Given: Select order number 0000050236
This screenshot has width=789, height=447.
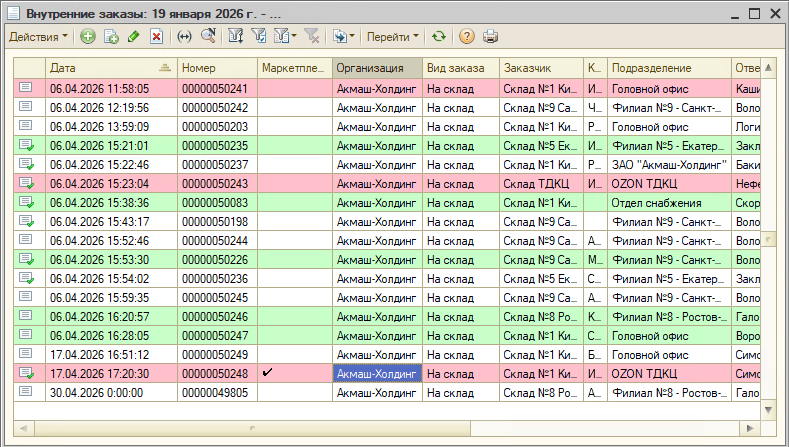Looking at the screenshot, I should click(217, 279).
